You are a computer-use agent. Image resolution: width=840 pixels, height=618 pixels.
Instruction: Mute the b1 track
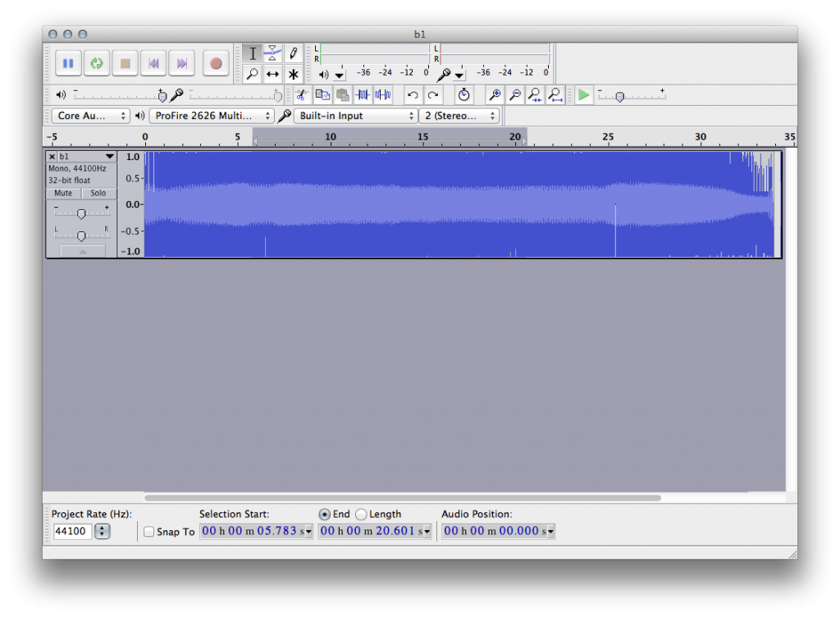(x=62, y=193)
